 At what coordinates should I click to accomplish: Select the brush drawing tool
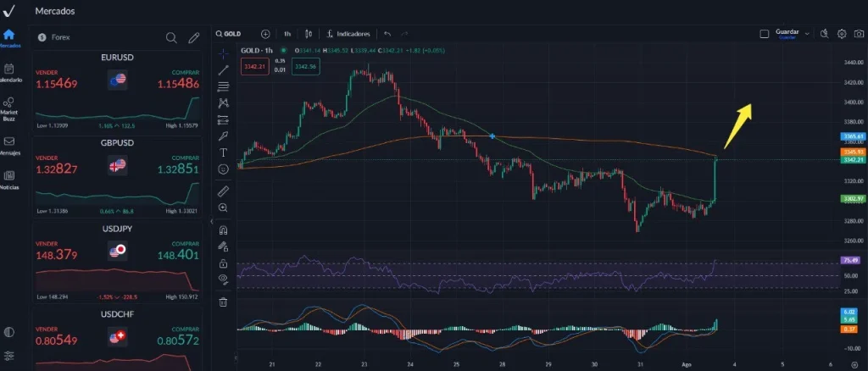click(223, 136)
